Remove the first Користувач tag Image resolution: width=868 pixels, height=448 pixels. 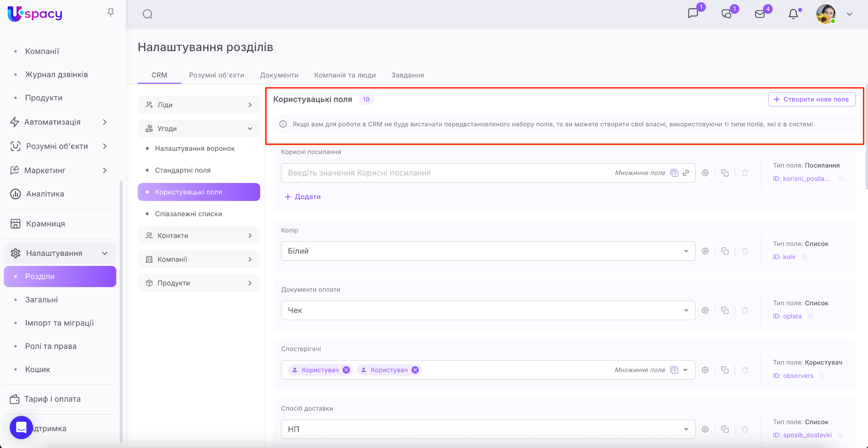[346, 370]
